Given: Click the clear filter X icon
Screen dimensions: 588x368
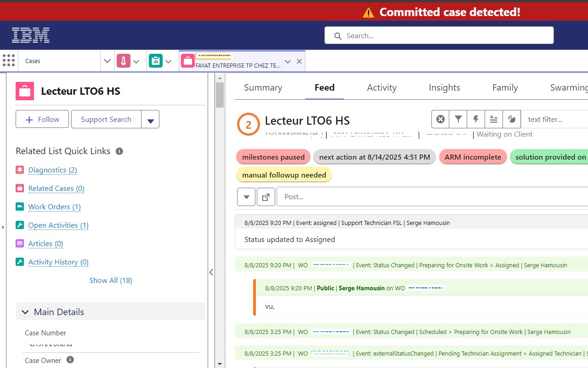Looking at the screenshot, I should (441, 119).
